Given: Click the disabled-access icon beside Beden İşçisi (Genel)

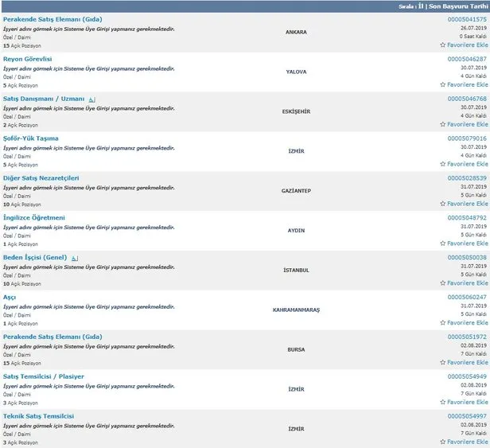Looking at the screenshot, I should [75, 259].
